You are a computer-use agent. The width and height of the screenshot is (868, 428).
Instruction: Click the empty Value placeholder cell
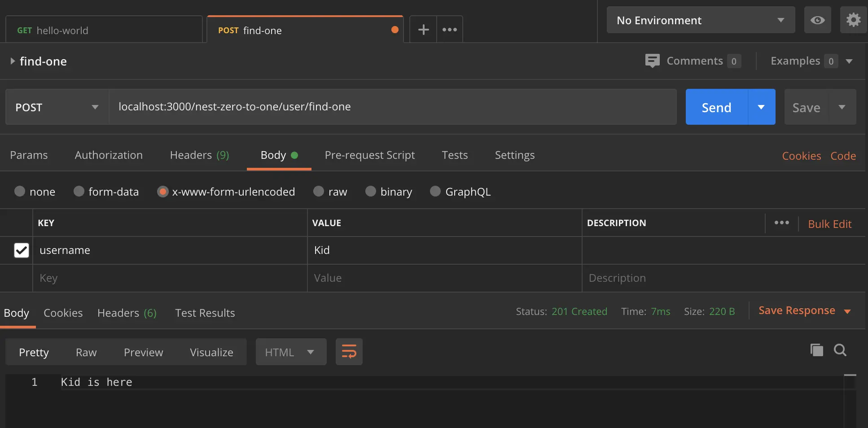pyautogui.click(x=445, y=278)
